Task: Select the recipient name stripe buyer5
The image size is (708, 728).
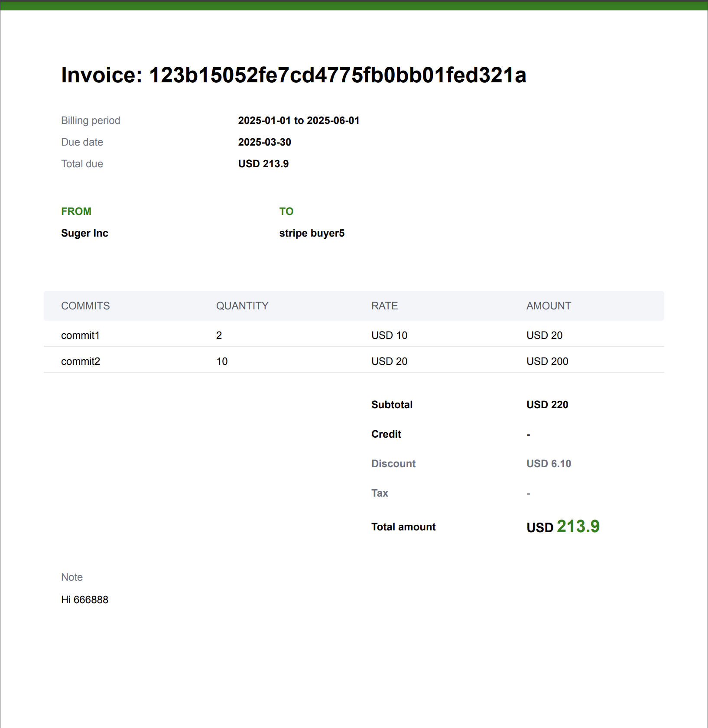Action: point(312,233)
